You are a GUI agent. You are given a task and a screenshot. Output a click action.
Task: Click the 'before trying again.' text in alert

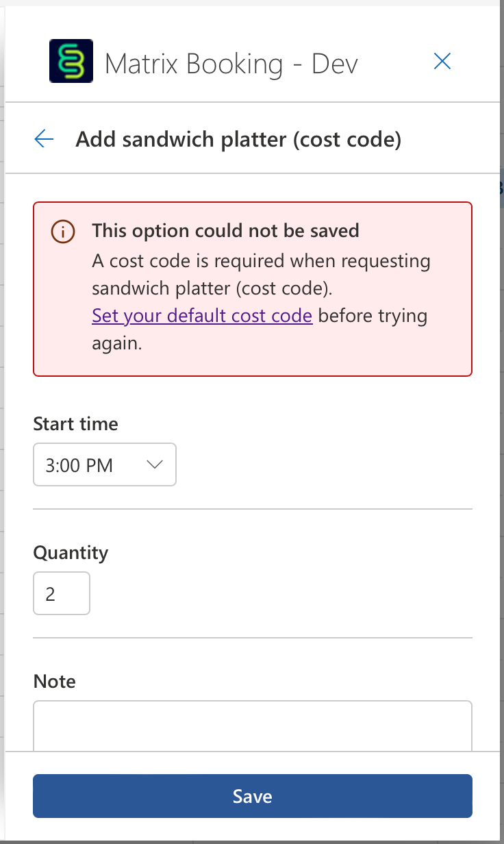coord(373,316)
